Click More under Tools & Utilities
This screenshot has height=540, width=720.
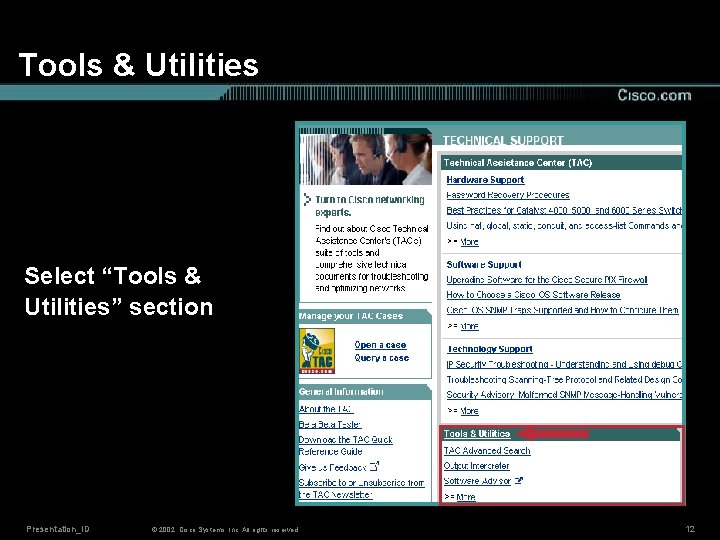(x=466, y=497)
